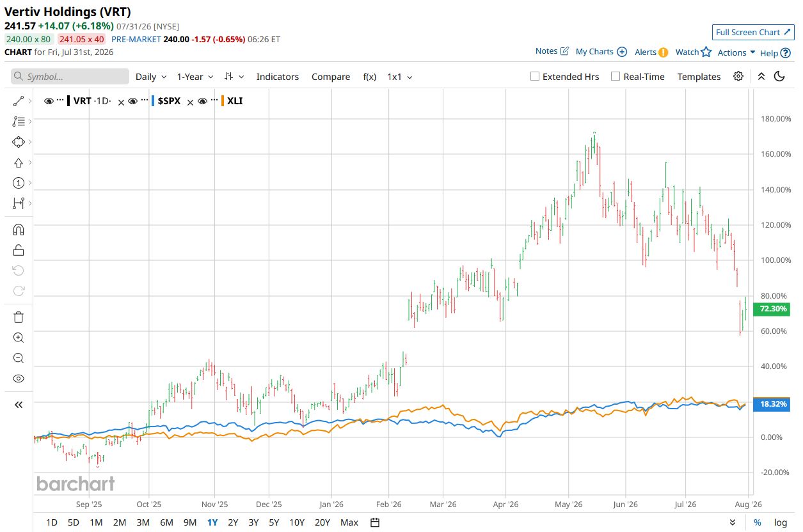This screenshot has width=803, height=532.
Task: Open the Templates menu
Action: click(x=699, y=76)
